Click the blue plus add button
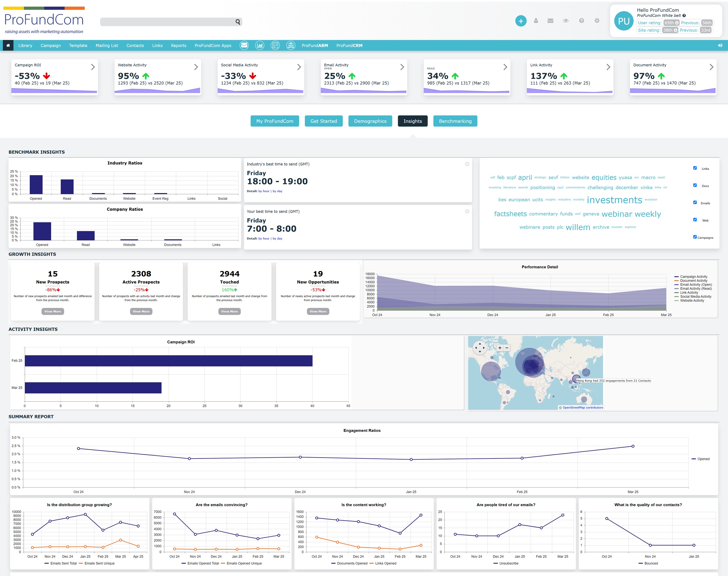Viewport: 728px width, 576px height. pyautogui.click(x=520, y=21)
